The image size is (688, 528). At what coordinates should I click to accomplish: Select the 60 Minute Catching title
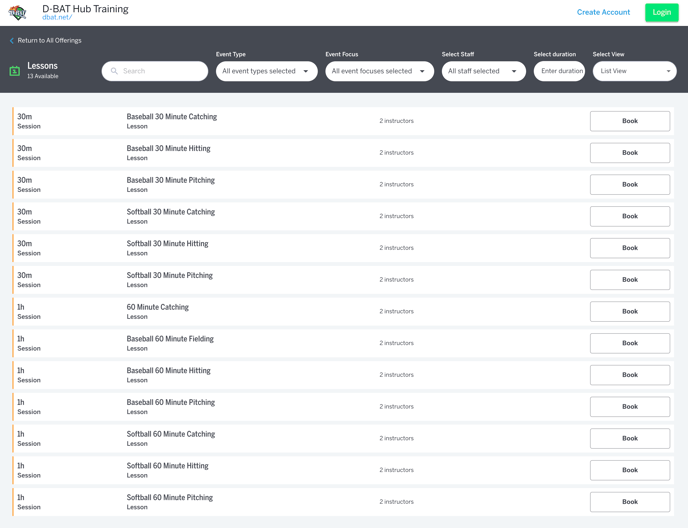click(x=158, y=307)
